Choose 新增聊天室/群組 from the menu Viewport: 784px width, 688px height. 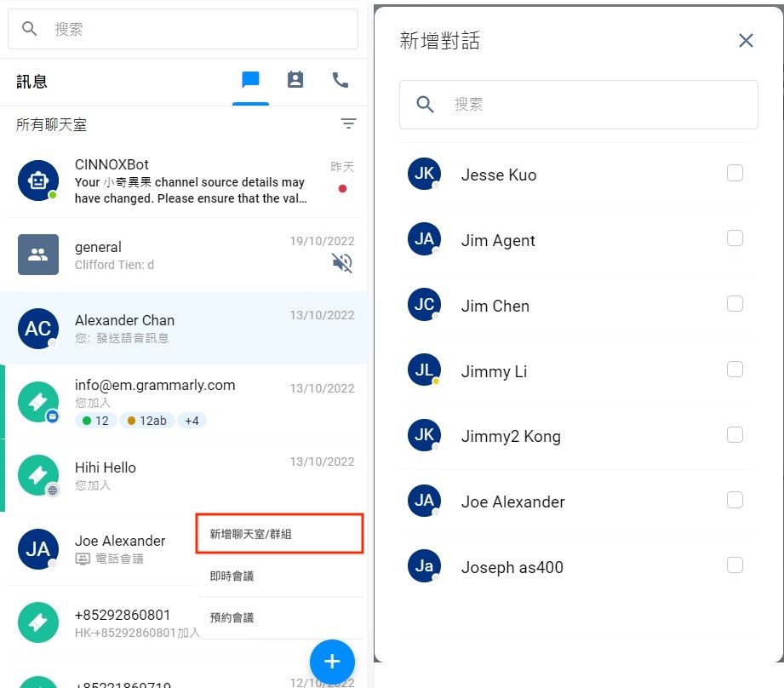pos(279,534)
